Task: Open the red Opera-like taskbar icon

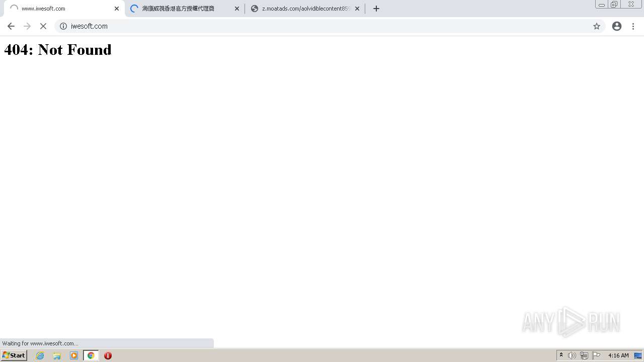Action: coord(108,355)
